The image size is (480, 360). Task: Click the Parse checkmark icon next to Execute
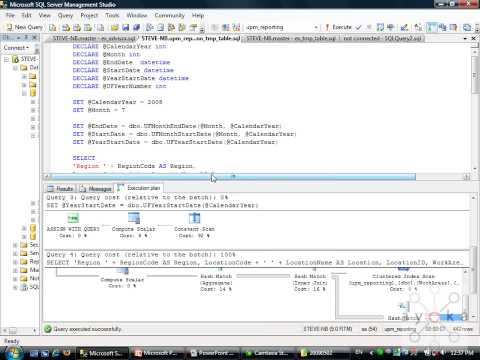coord(359,27)
